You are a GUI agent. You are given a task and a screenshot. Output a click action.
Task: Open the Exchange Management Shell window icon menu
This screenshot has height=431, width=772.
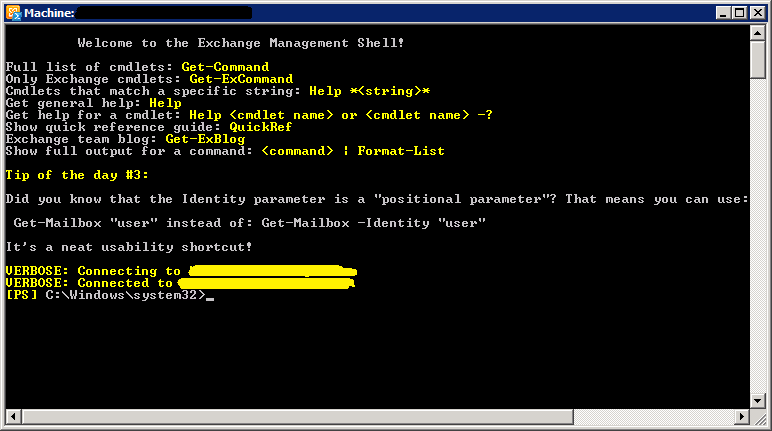point(13,13)
